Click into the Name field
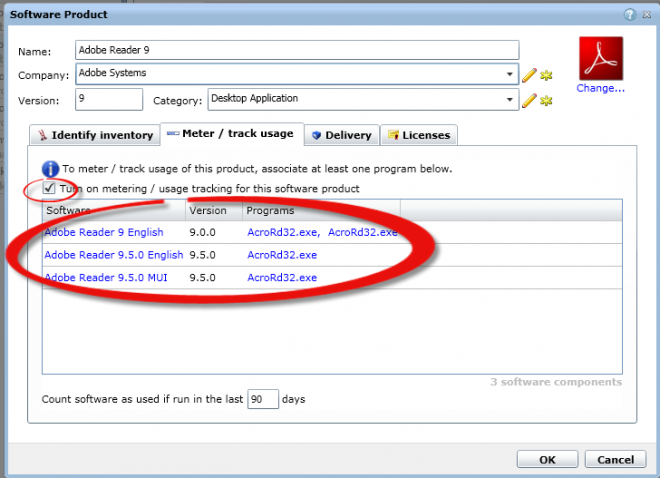Image resolution: width=660 pixels, height=478 pixels. [x=297, y=50]
